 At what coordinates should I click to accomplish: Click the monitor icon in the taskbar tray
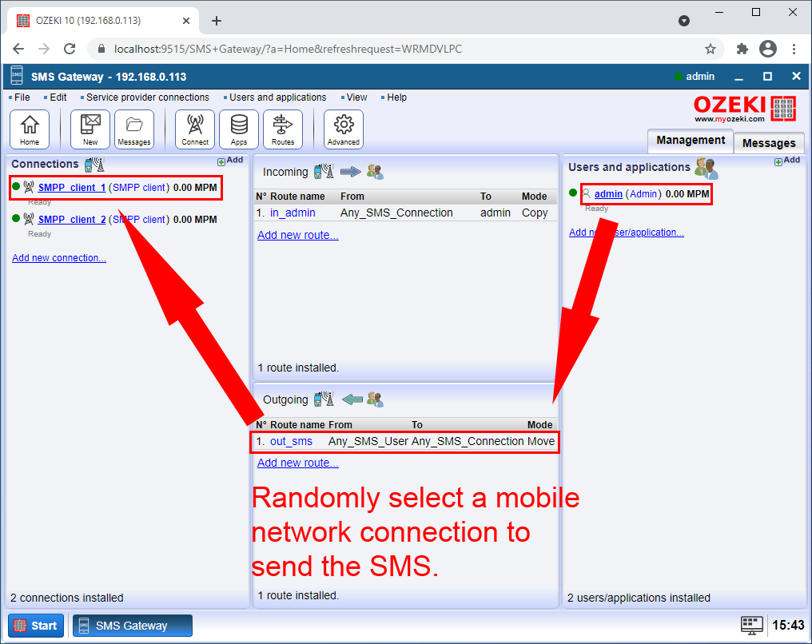click(x=751, y=625)
